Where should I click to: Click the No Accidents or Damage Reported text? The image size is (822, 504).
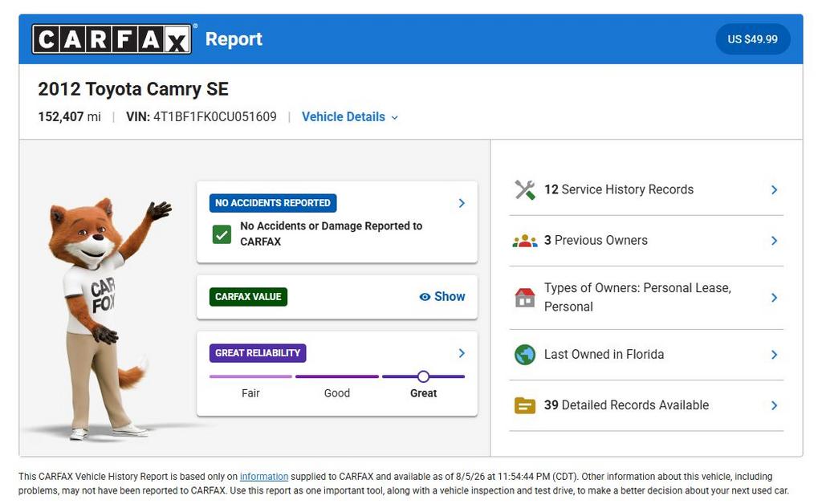[331, 234]
